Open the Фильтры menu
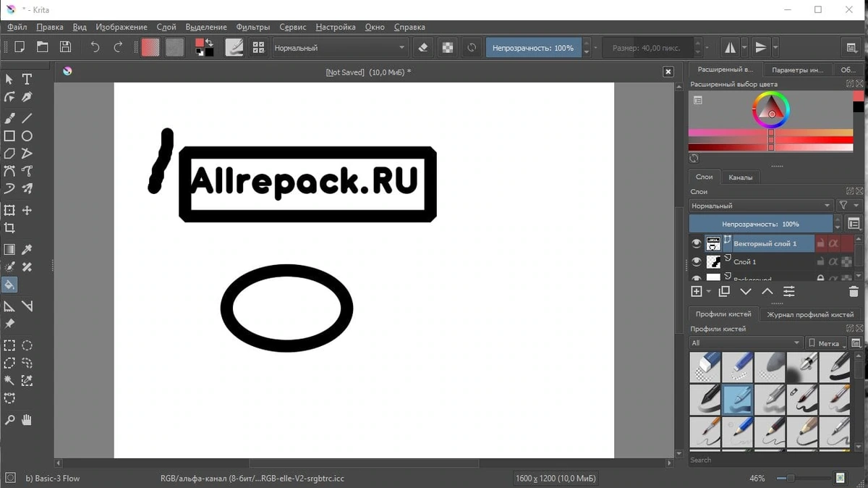 click(x=253, y=27)
